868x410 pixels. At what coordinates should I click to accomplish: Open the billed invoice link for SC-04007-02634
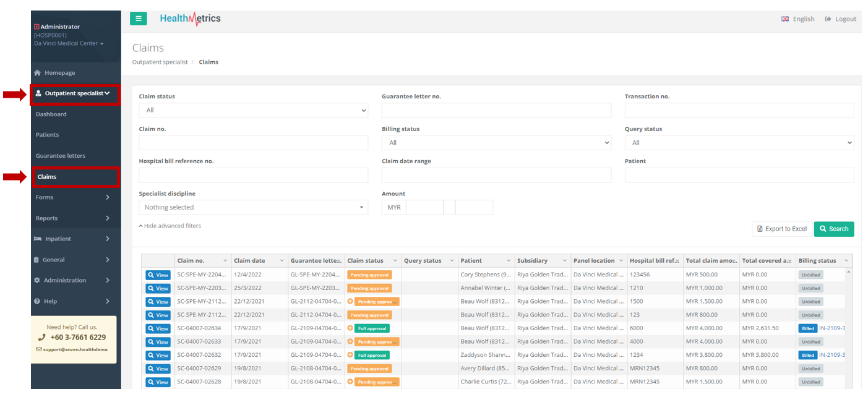click(832, 328)
